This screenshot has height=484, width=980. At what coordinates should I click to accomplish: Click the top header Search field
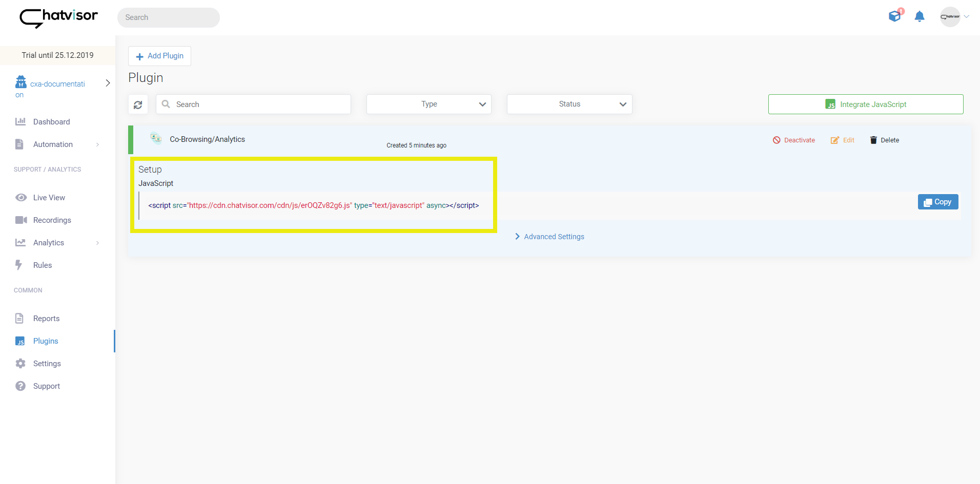coord(169,17)
